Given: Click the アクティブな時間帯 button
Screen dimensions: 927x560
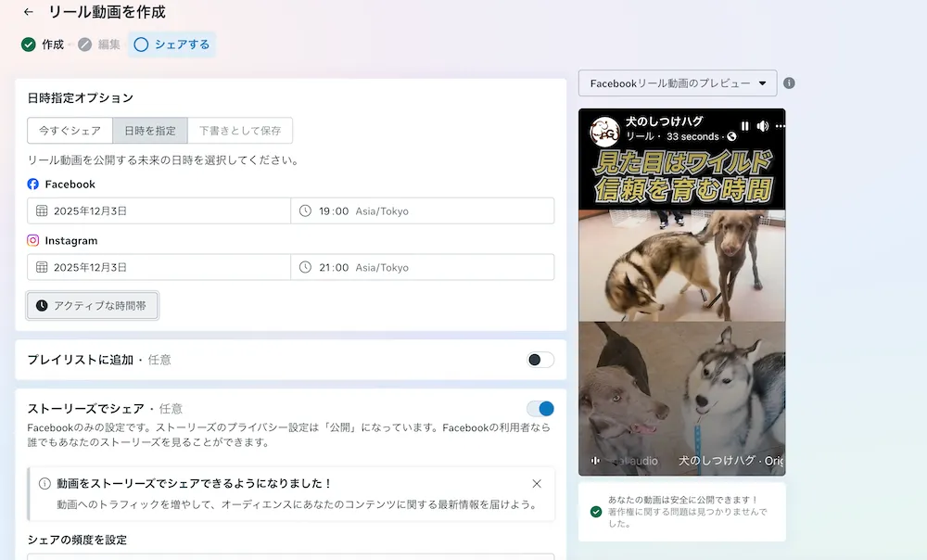Looking at the screenshot, I should click(x=92, y=304).
